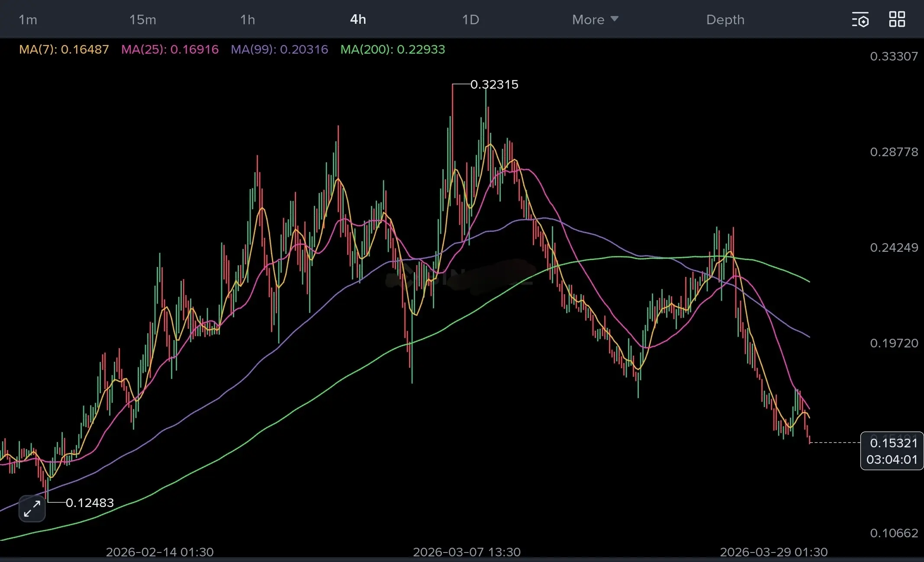The height and width of the screenshot is (562, 924).
Task: Click the 2026-03-07 13:30 date label
Action: [467, 552]
